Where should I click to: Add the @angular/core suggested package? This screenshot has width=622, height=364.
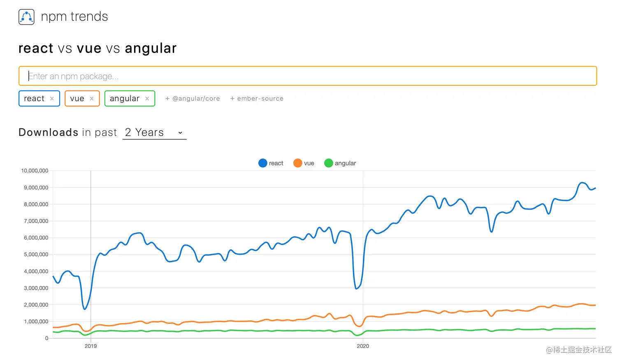click(193, 99)
